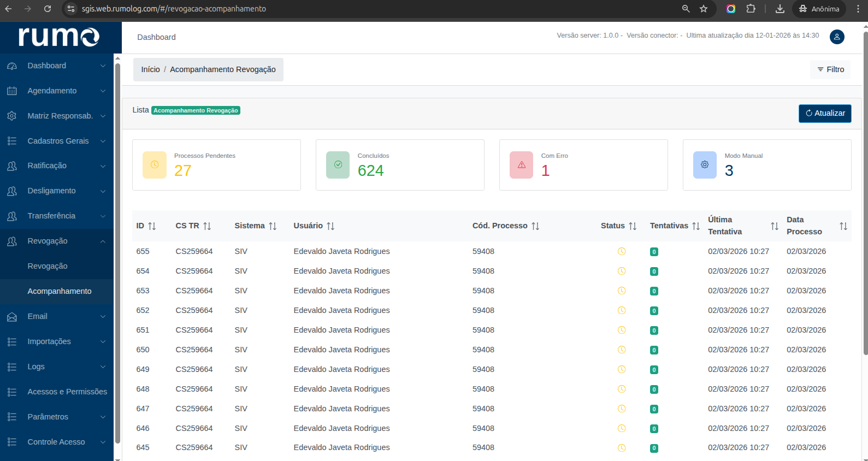Select Acompanhamento in the sidebar
The width and height of the screenshot is (868, 461).
[x=60, y=291]
